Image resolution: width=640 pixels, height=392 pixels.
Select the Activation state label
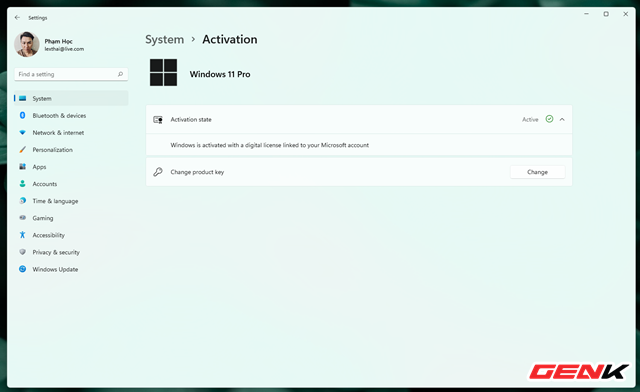click(191, 120)
